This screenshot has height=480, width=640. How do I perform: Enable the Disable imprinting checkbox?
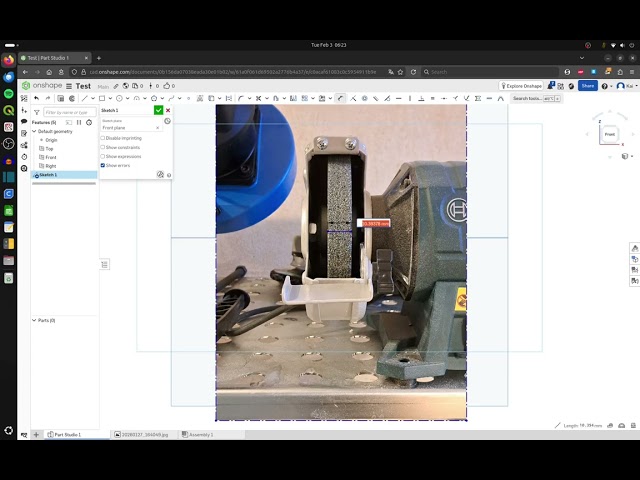[x=102, y=138]
